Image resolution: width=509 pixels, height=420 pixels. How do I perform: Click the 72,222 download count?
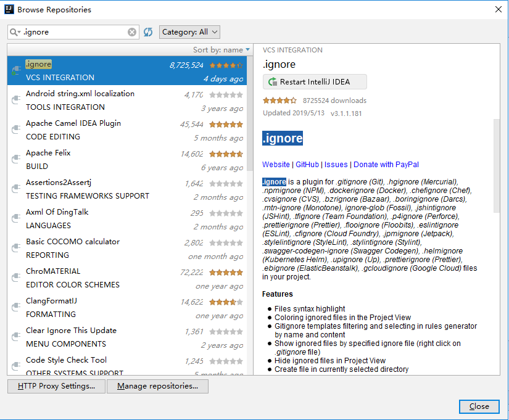click(x=192, y=273)
